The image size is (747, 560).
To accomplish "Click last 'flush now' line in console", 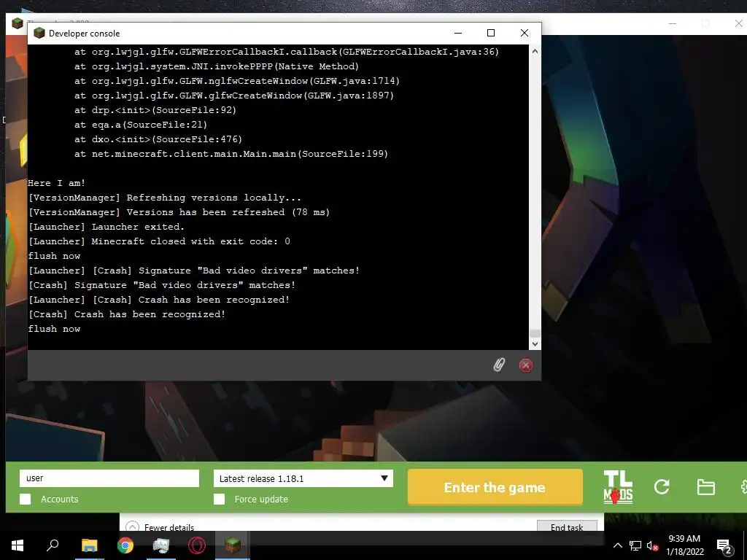I will [x=54, y=329].
